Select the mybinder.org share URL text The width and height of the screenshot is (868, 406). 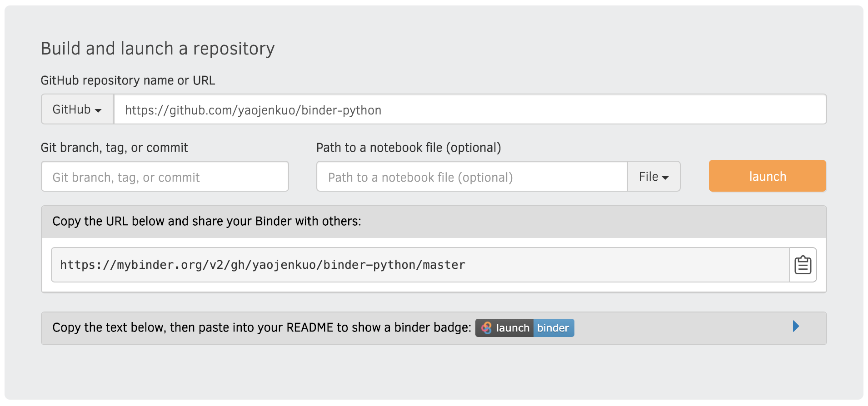click(x=263, y=265)
